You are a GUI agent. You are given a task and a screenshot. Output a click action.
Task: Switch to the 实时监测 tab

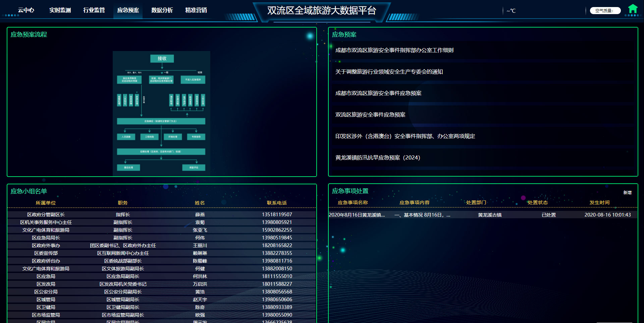coord(60,10)
